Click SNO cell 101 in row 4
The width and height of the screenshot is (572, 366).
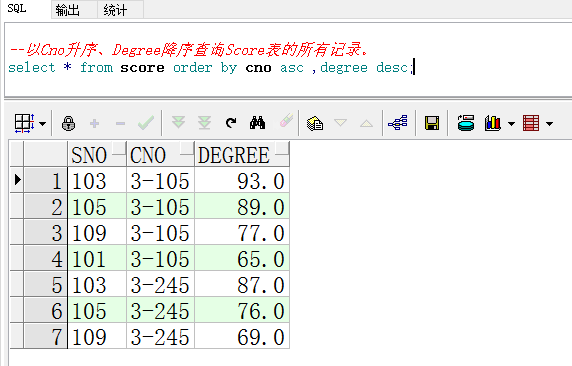coord(97,259)
